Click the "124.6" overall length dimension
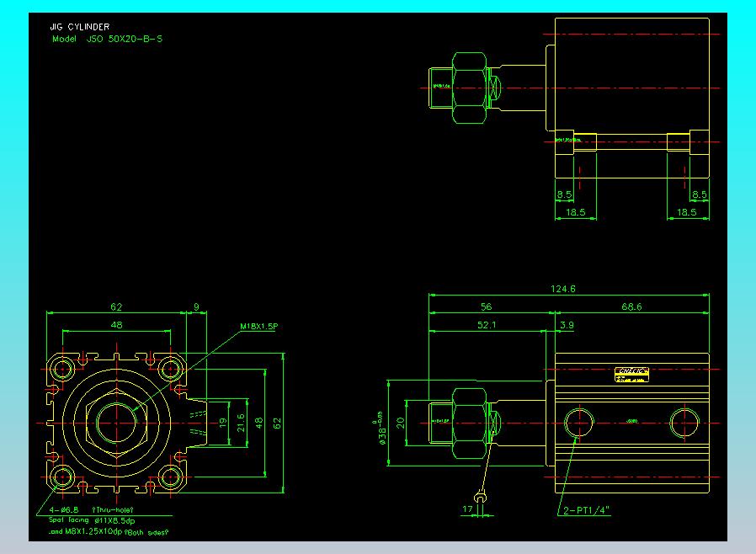Viewport: 756px width, 554px height. coord(562,289)
